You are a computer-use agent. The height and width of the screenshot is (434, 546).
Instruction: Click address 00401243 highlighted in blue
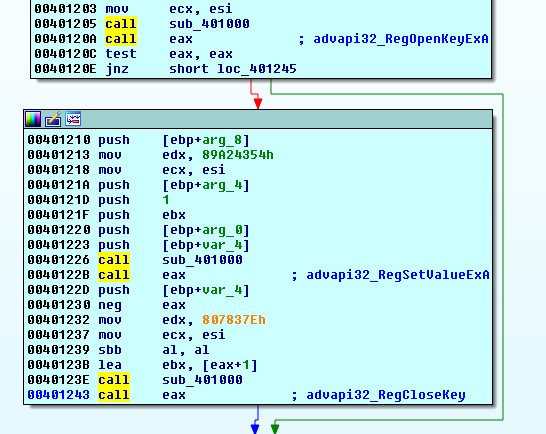pyautogui.click(x=59, y=395)
